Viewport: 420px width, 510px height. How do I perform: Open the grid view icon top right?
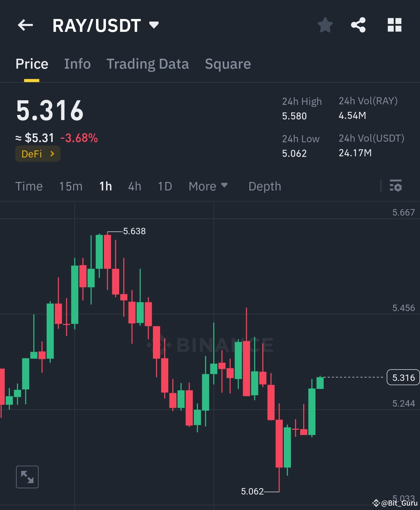(x=394, y=25)
